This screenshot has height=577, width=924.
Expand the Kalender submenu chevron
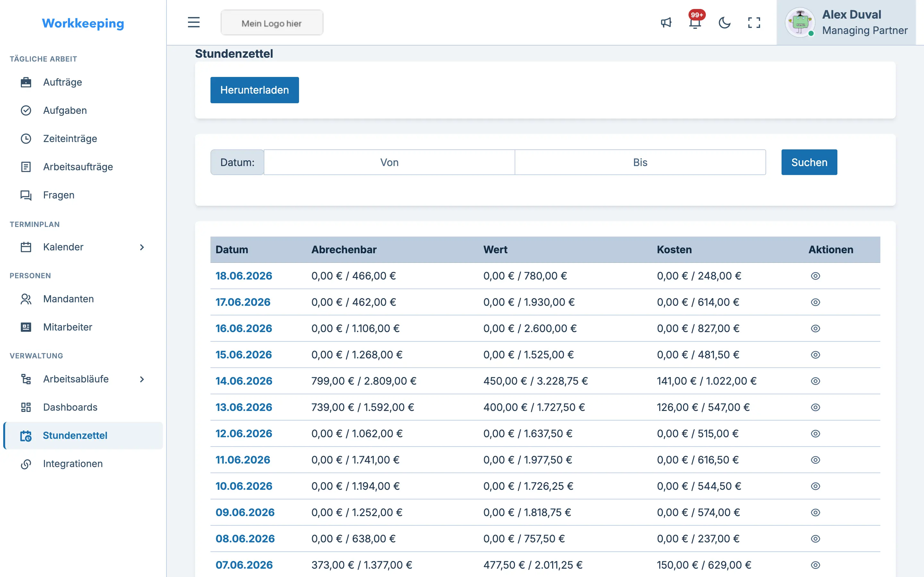[142, 247]
